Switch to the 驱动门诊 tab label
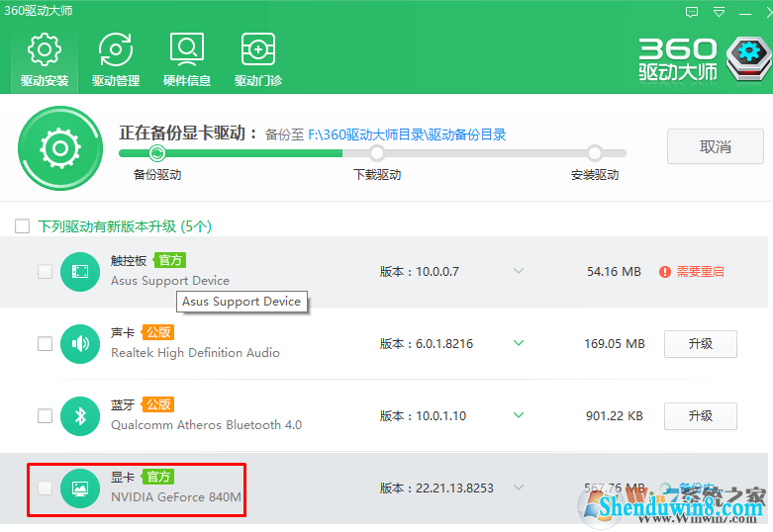 [257, 81]
